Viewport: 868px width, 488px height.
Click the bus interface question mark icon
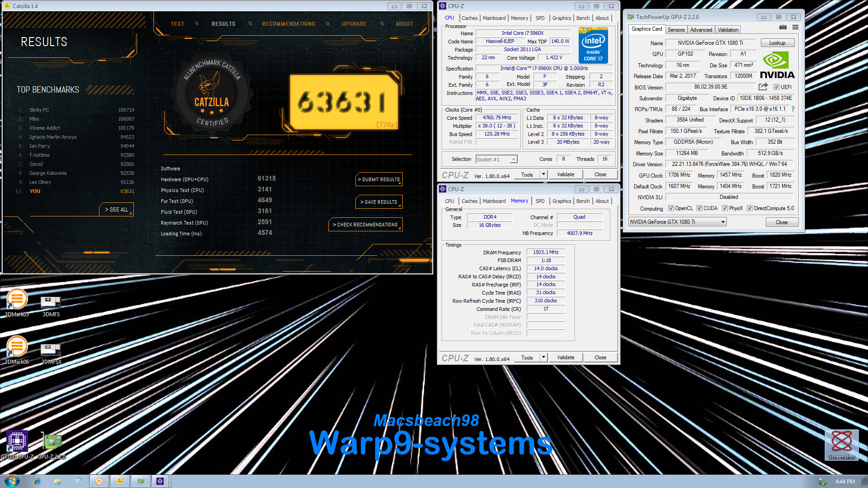(x=793, y=109)
